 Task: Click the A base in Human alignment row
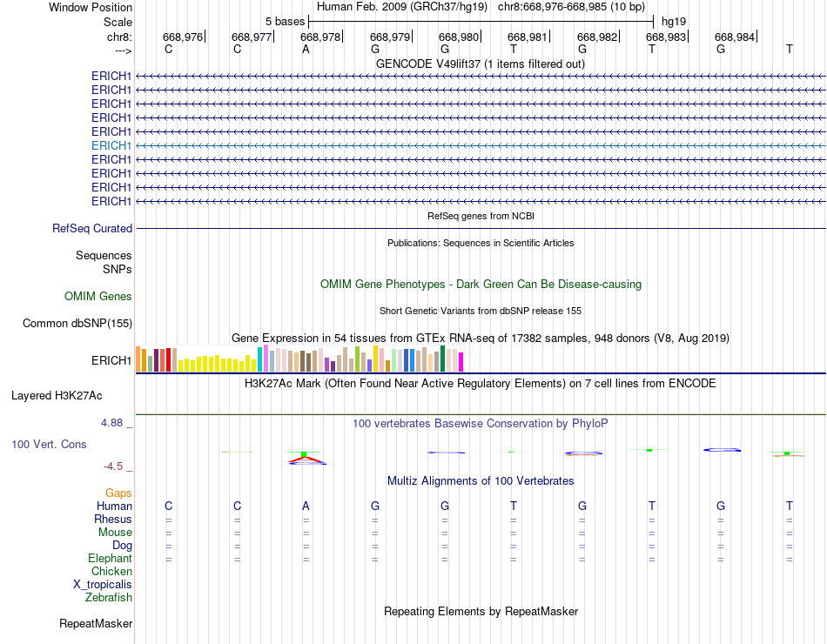(x=306, y=506)
